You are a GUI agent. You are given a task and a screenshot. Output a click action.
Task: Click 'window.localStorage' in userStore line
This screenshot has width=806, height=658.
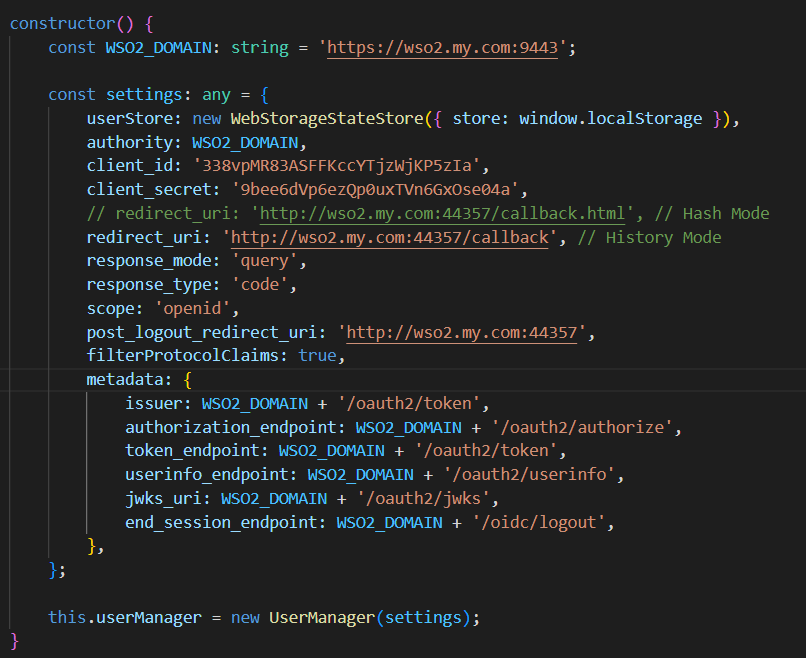tap(610, 119)
